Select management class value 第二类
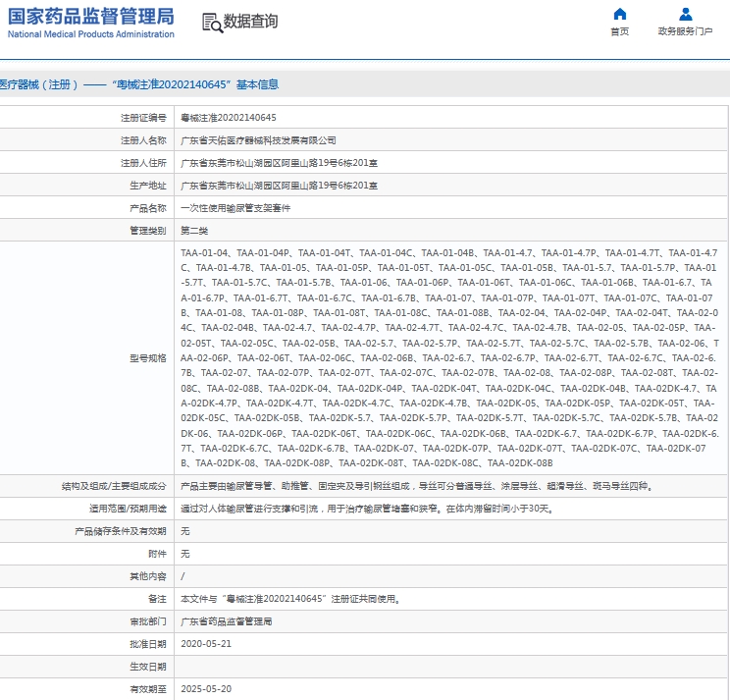Screen dimensions: 730x700 coord(194,231)
